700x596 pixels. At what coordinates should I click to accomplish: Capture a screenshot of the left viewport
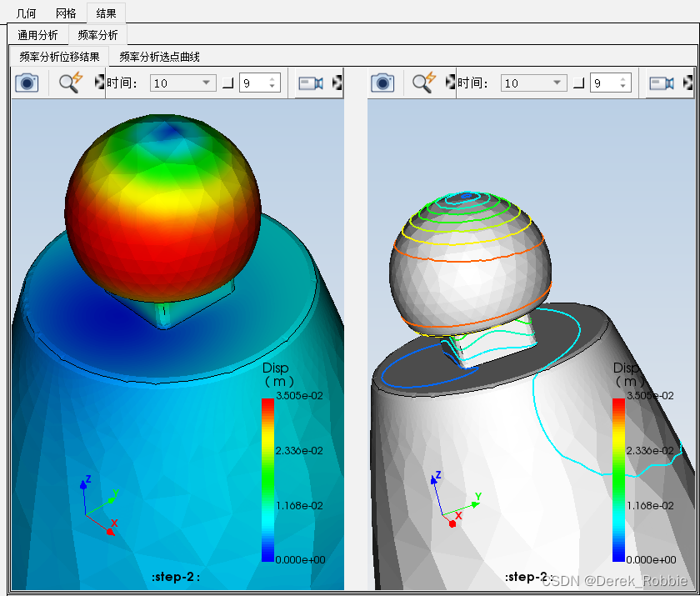coord(27,83)
